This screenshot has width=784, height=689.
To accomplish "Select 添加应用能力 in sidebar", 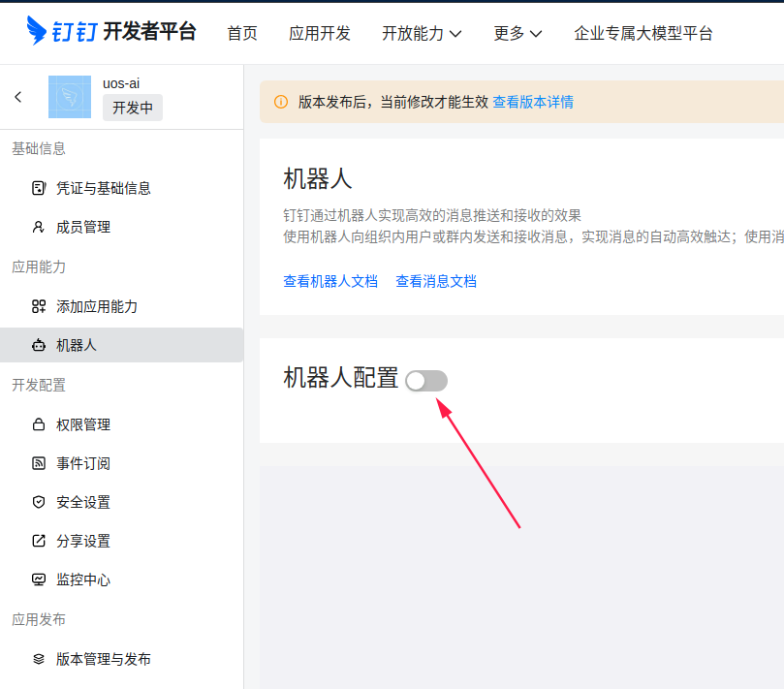I will (x=121, y=306).
